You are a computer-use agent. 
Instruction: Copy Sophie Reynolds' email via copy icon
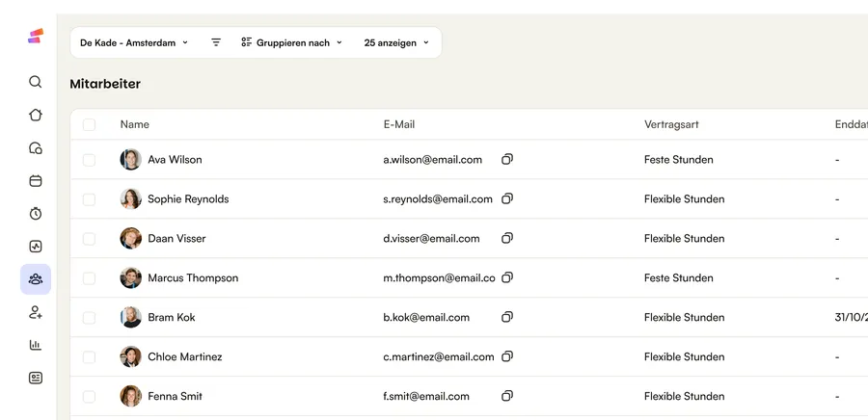(x=507, y=198)
